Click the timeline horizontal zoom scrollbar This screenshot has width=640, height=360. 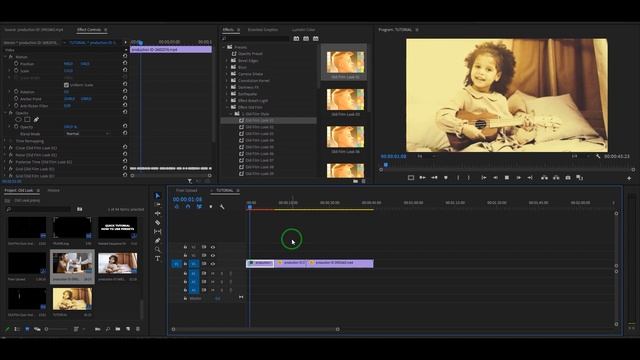256,329
